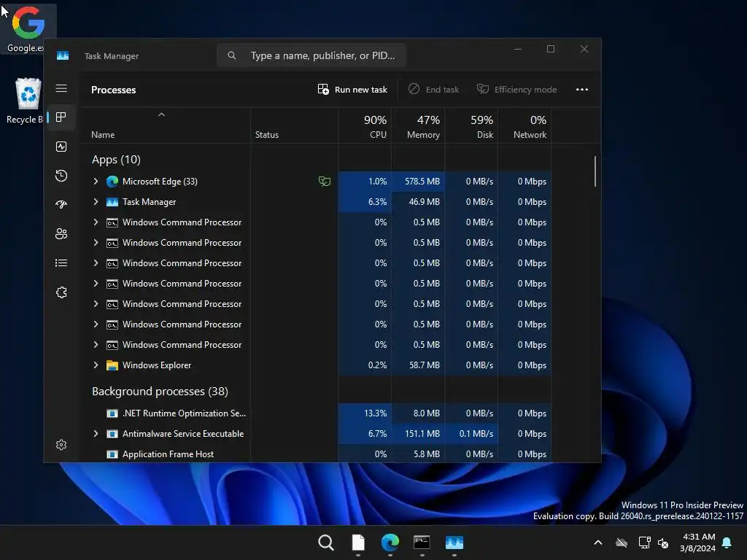Select the .NET Runtime Optimization Se... row
The width and height of the screenshot is (747, 560).
tap(315, 413)
